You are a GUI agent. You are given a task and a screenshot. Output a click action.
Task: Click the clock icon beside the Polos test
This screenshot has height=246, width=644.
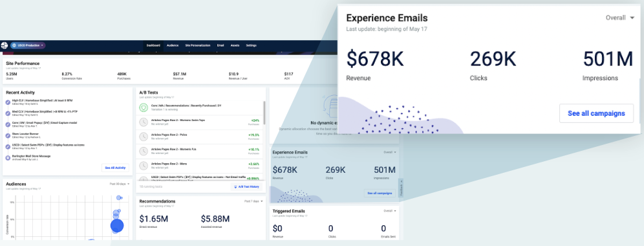point(144,136)
